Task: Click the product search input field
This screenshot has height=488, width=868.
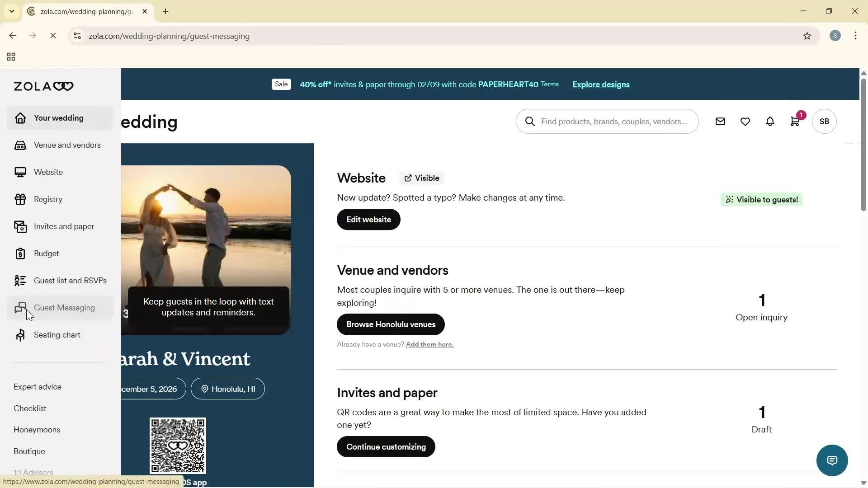Action: coord(613,122)
